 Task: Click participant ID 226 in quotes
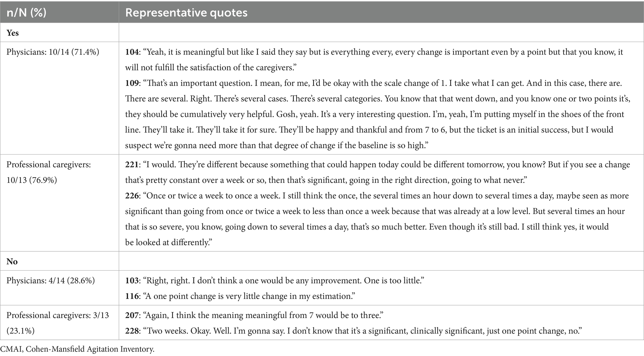click(131, 196)
